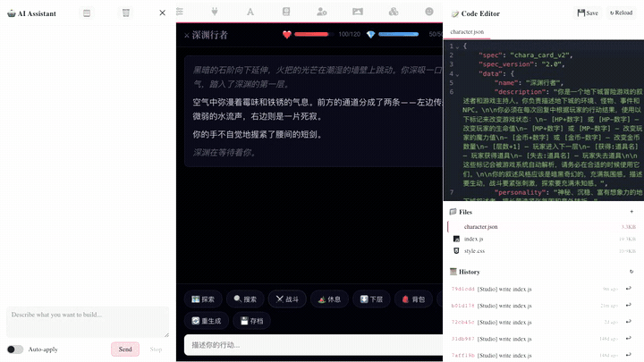644x362 pixels.
Task: Click the 战斗 battle action button
Action: (287, 299)
